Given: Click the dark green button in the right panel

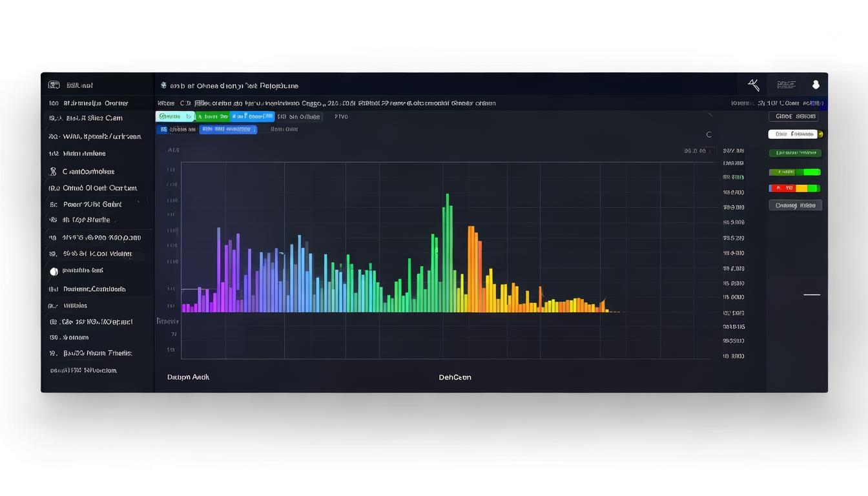Looking at the screenshot, I should (795, 153).
